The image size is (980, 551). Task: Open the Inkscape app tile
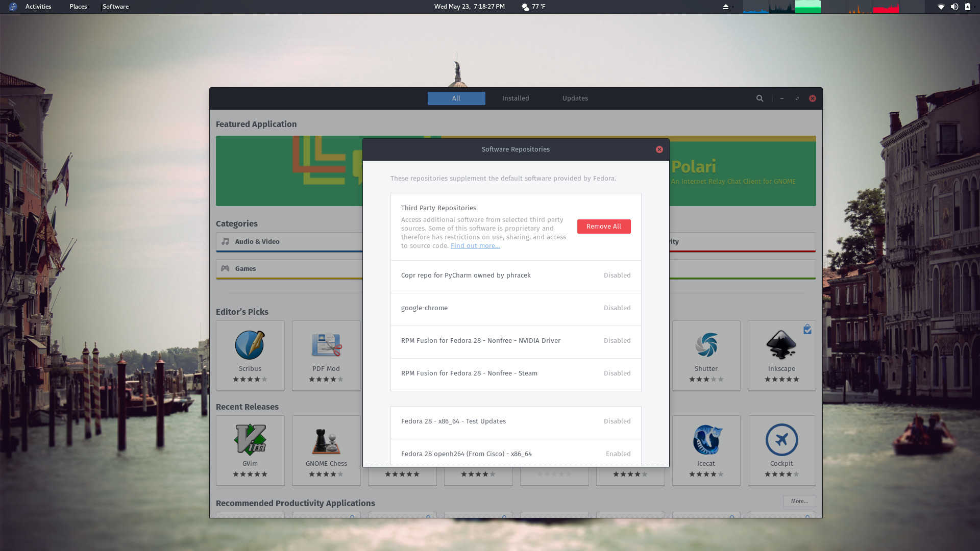click(x=781, y=356)
